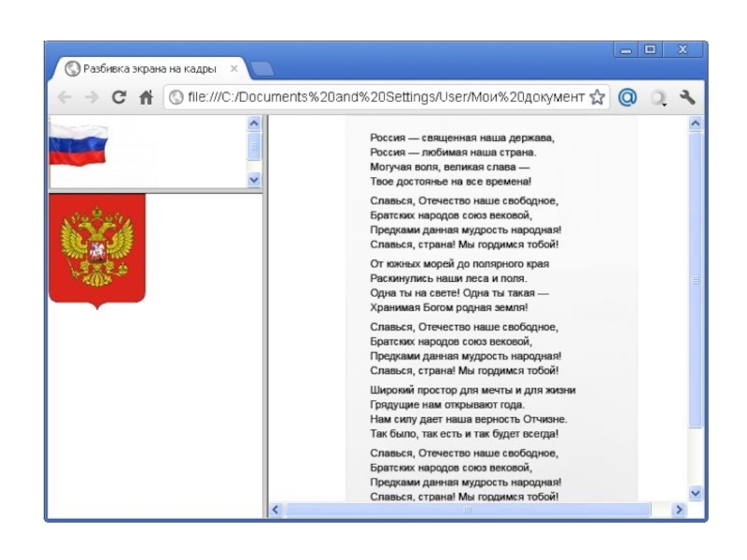Screen dimensions: 747x560
Task: Click line 'Так было, так есть и так будет всегда!'
Action: pos(464,434)
